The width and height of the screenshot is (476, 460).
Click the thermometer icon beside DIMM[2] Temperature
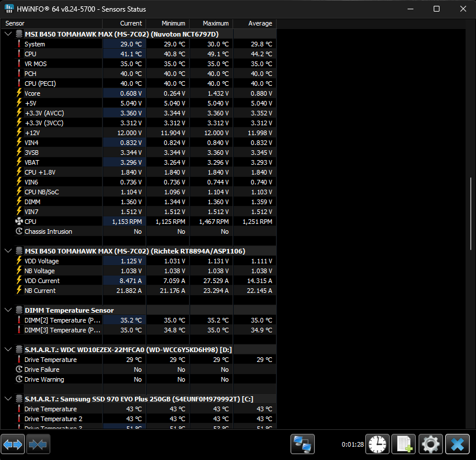point(19,320)
